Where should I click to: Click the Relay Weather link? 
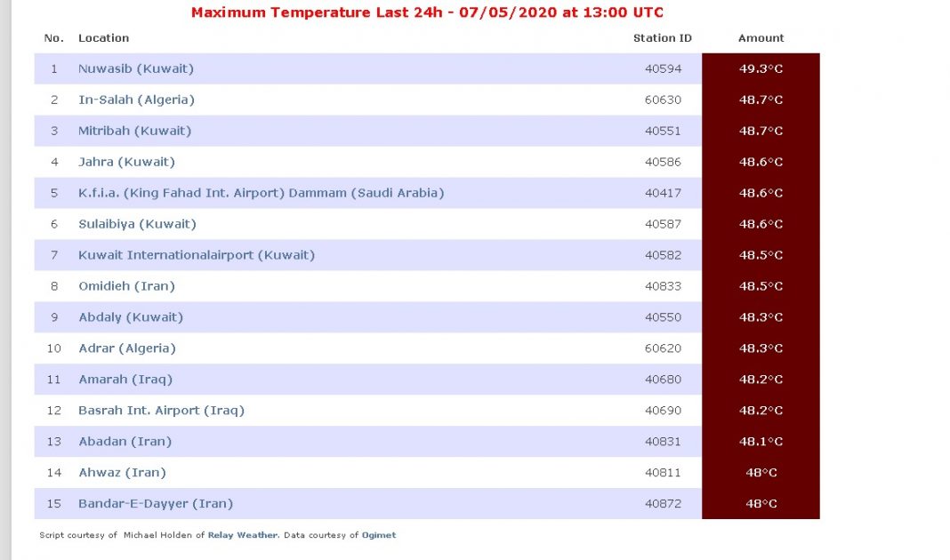pos(243,535)
